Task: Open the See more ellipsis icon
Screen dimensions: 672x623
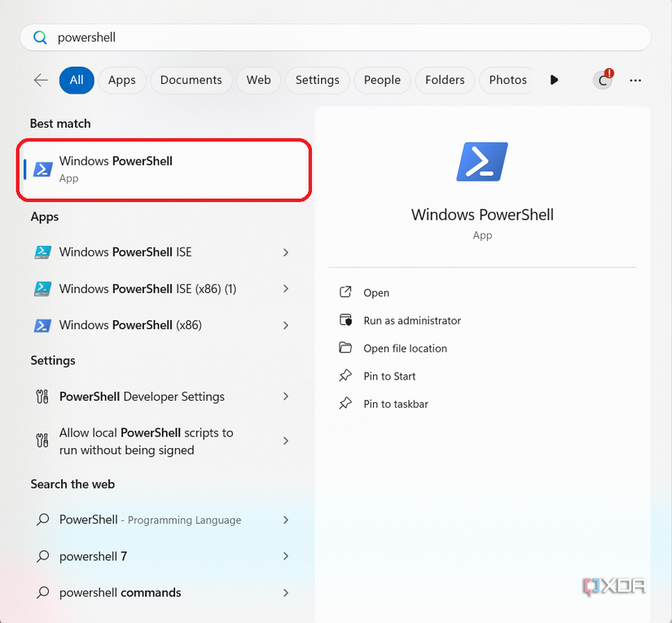Action: tap(635, 80)
